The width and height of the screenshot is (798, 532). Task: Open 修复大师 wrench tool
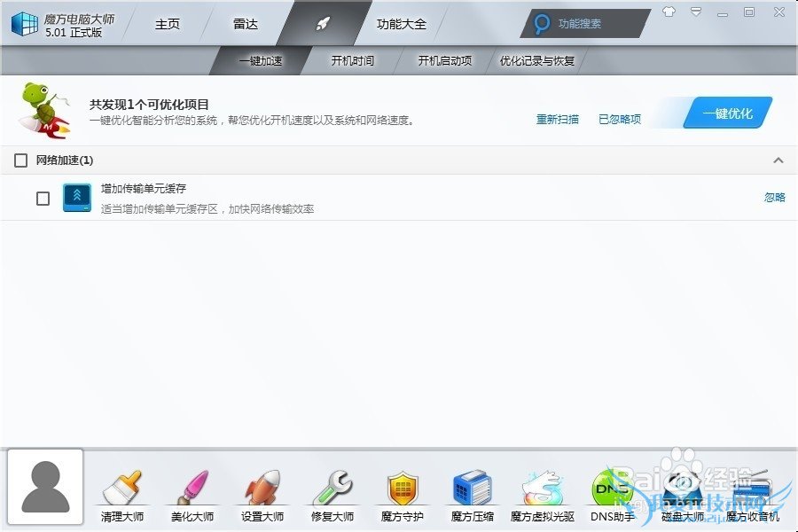(x=332, y=496)
